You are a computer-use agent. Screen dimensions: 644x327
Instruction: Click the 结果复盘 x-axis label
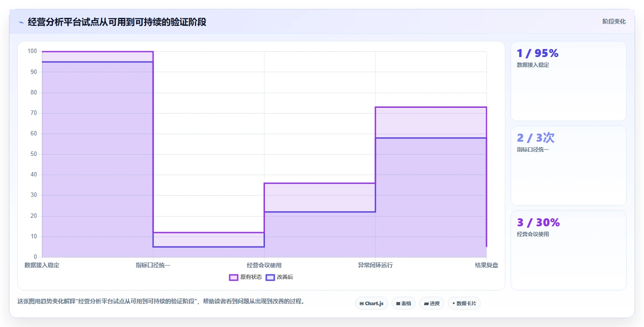click(x=487, y=265)
